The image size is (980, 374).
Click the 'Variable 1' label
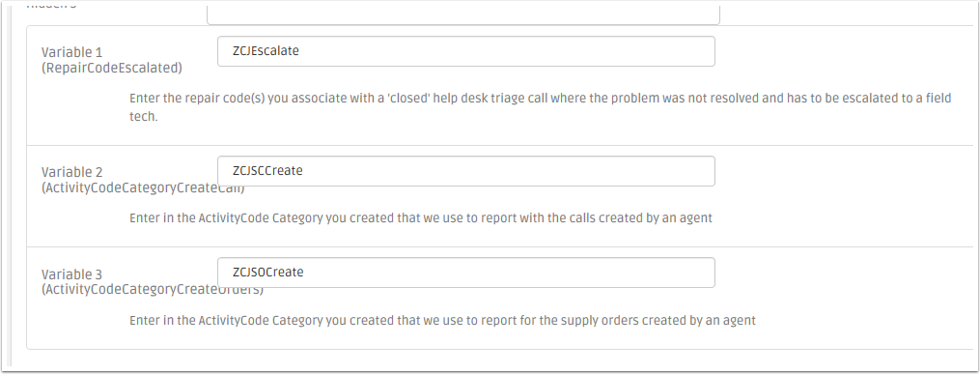pyautogui.click(x=71, y=52)
